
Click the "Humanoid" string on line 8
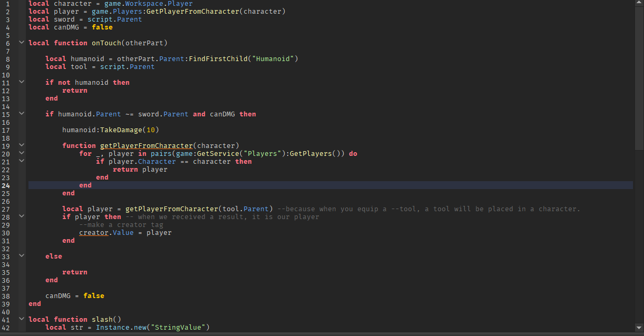pos(273,59)
